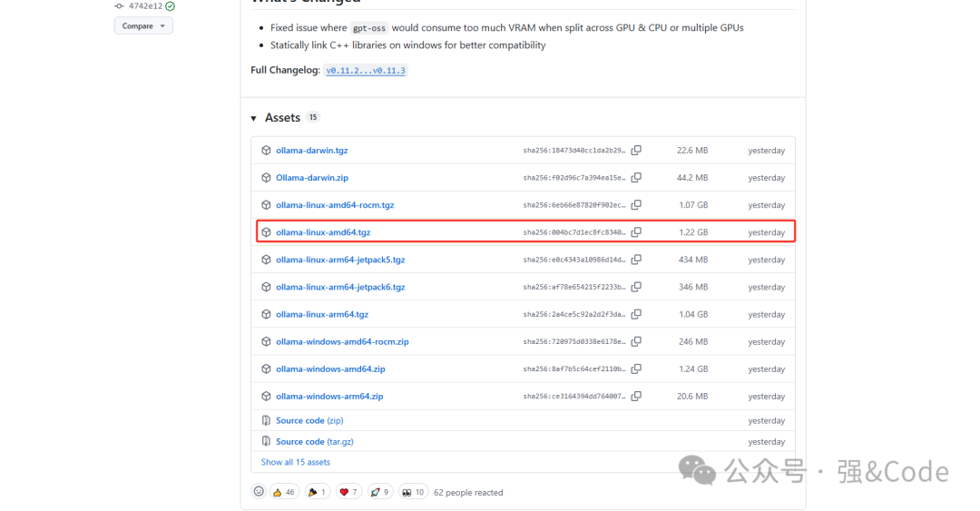This screenshot has width=980, height=511.
Task: Download ollama-linux-arm64-jetpack6.tgz
Action: (340, 287)
